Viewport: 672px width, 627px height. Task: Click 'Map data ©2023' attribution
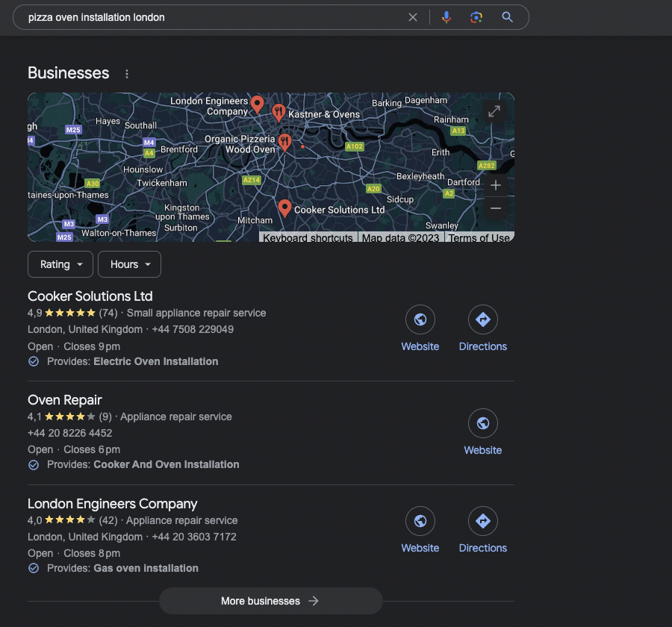pos(401,238)
